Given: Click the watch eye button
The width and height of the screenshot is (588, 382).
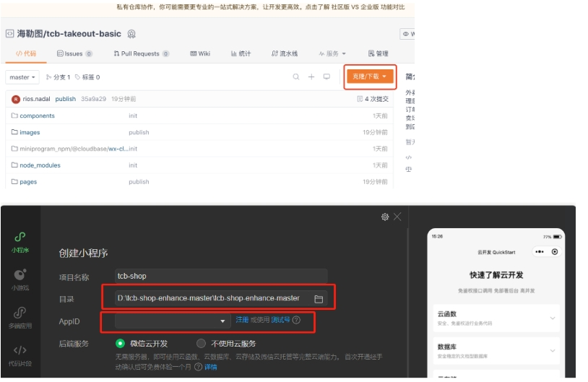Looking at the screenshot, I should tap(407, 34).
